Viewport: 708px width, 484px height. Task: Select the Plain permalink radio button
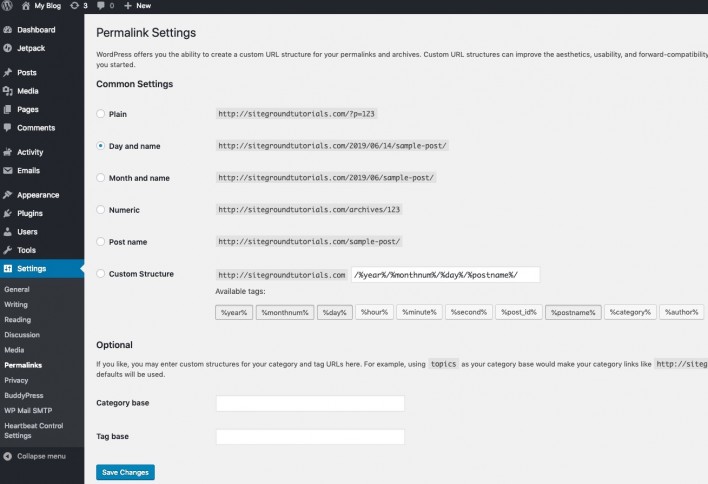tap(101, 114)
